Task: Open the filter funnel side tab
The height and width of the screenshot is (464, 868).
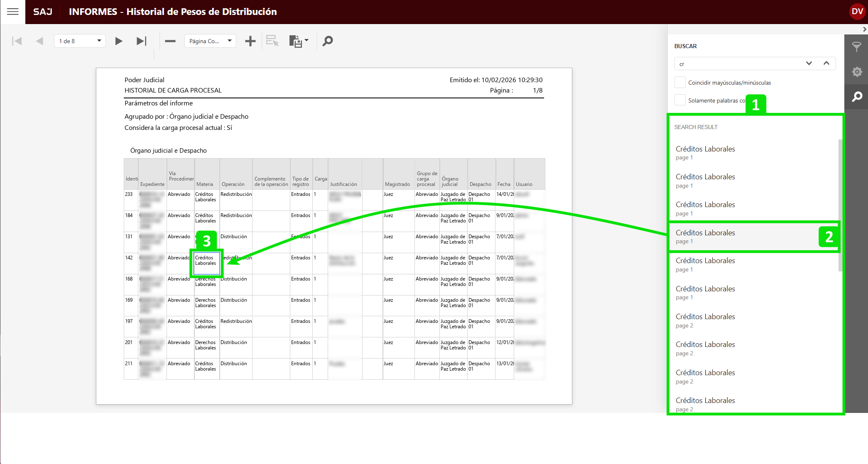Action: tap(856, 47)
